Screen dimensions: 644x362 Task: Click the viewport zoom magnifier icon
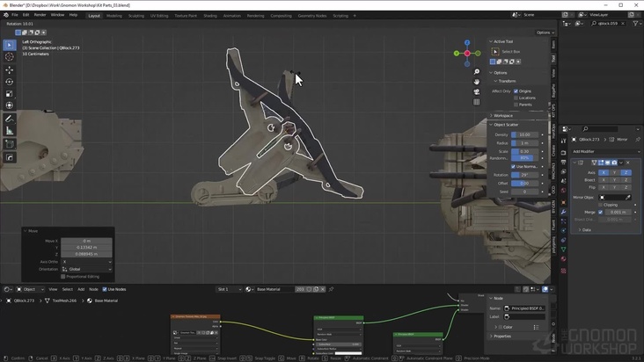(x=476, y=71)
